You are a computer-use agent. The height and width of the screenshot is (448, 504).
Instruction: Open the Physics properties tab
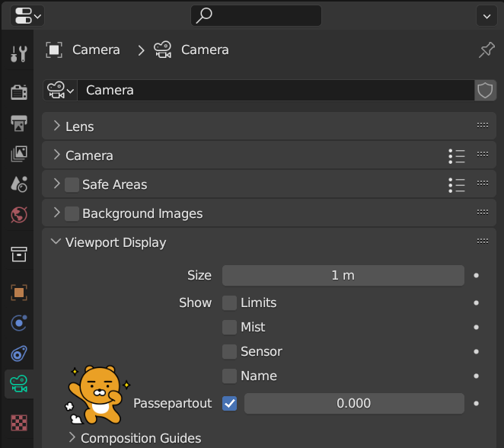click(x=19, y=323)
